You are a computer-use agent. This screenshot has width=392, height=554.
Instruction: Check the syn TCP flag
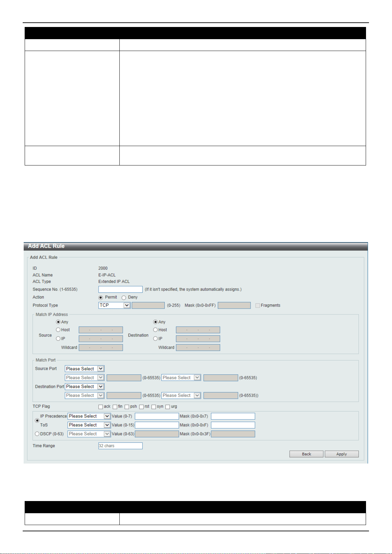tap(154, 407)
